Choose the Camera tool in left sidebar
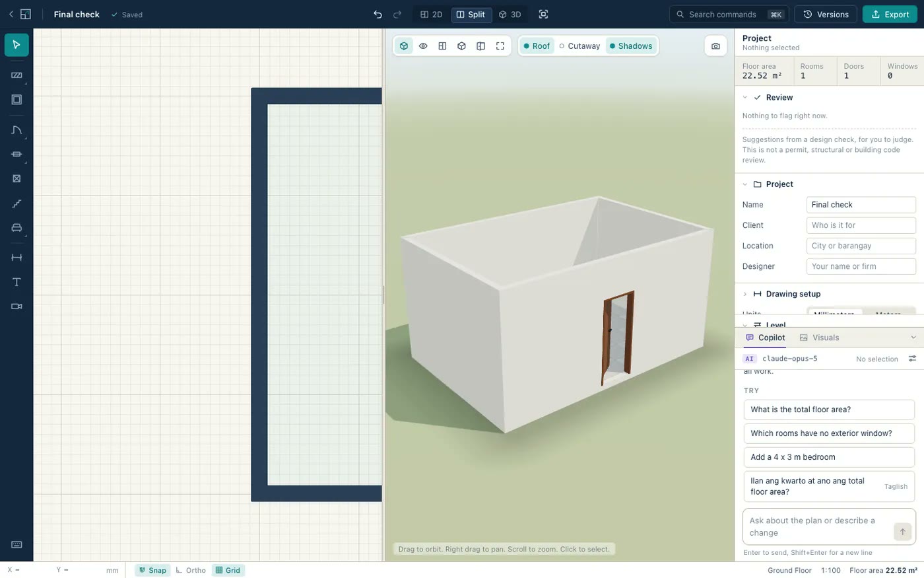Screen dimensions: 924x578 [x=16, y=307]
